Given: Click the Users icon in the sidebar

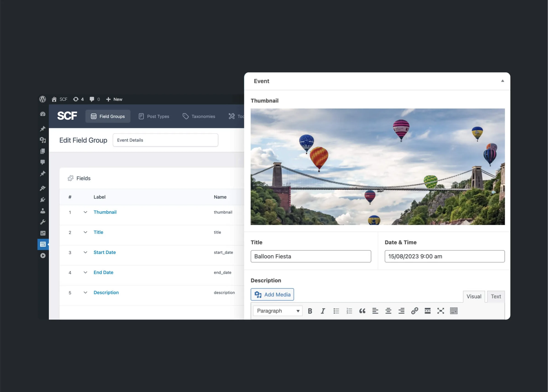Looking at the screenshot, I should [x=43, y=211].
